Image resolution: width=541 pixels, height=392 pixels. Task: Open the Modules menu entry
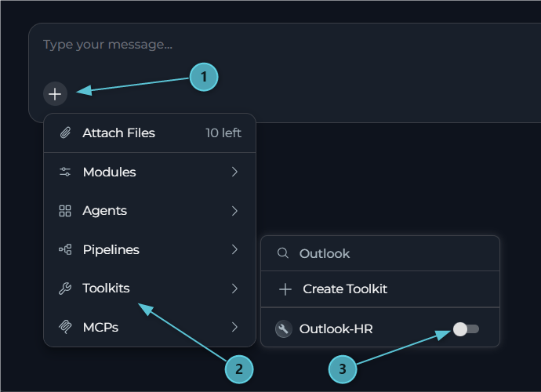pos(150,172)
